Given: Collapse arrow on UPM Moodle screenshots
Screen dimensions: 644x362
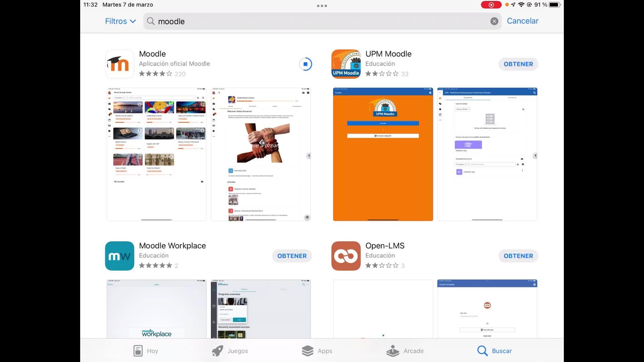Looking at the screenshot, I should point(535,156).
